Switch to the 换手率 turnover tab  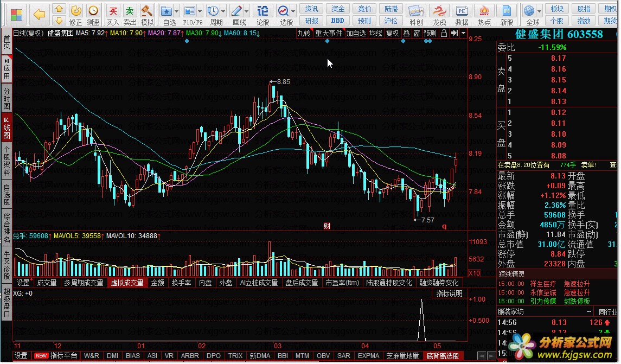coord(181,283)
